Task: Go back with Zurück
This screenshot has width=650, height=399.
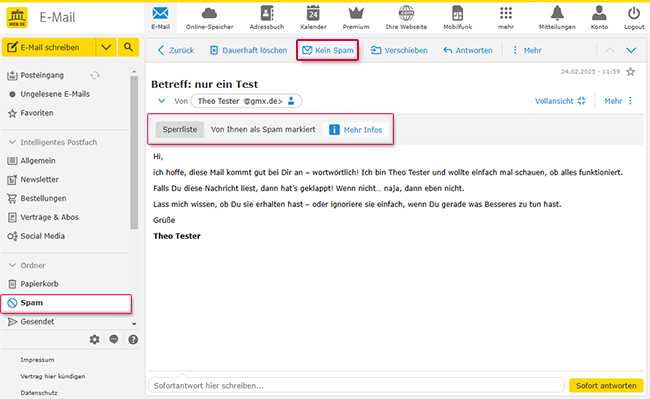Action: 176,51
